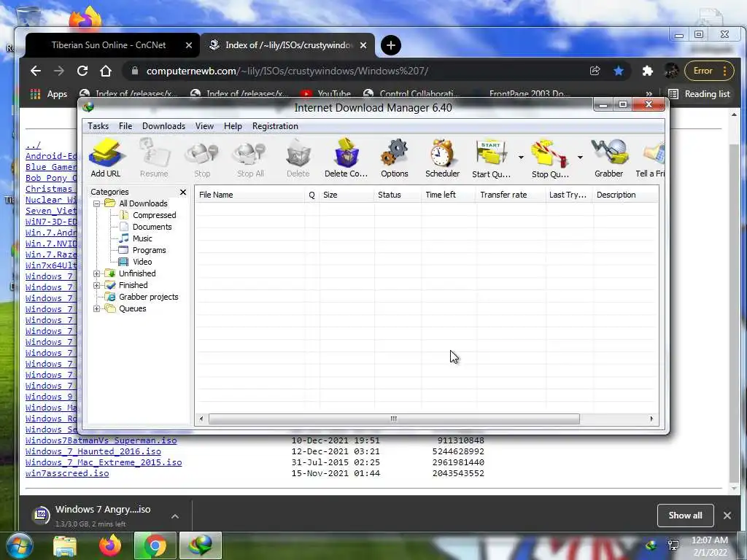Image resolution: width=747 pixels, height=560 pixels.
Task: Click the Chrome back arrow
Action: coord(36,71)
